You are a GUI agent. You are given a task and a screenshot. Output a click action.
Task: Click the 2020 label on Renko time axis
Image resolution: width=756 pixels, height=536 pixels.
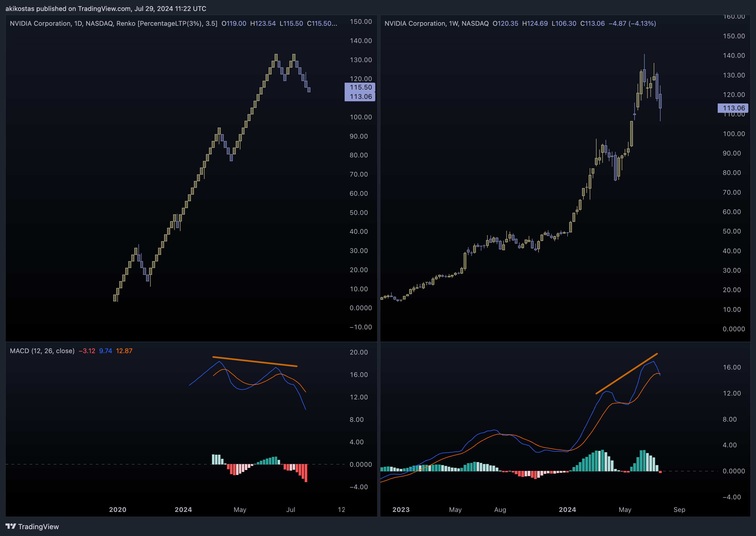coord(118,510)
